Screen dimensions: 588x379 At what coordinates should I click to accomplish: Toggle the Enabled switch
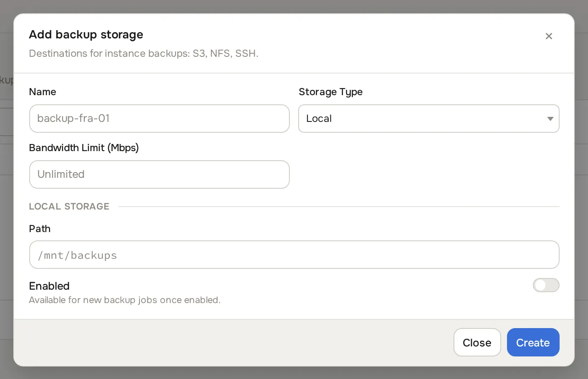coord(546,286)
